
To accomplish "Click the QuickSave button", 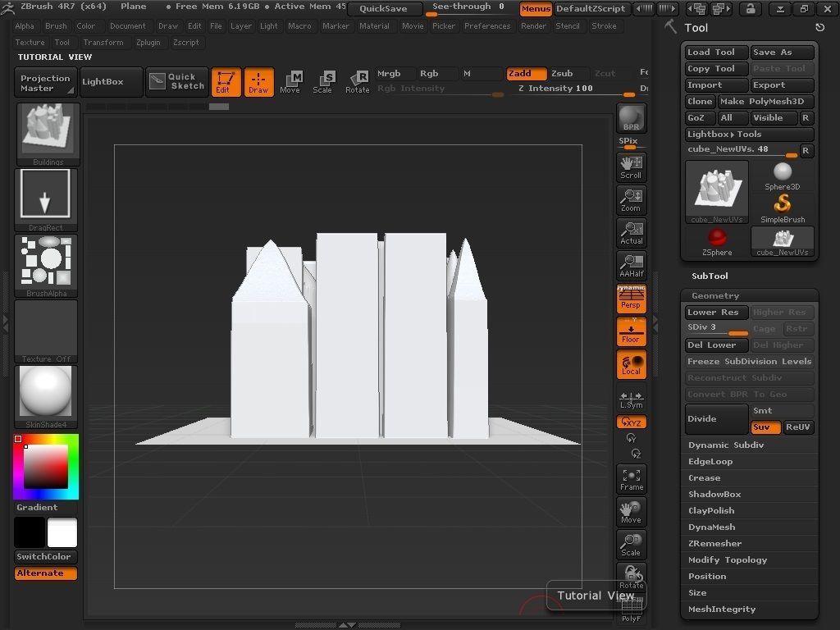I will click(x=384, y=8).
